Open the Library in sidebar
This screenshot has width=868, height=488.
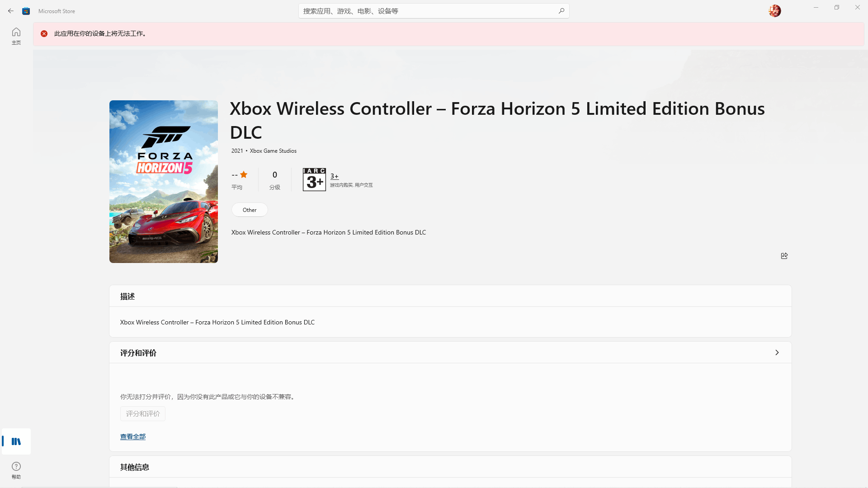pos(16,441)
